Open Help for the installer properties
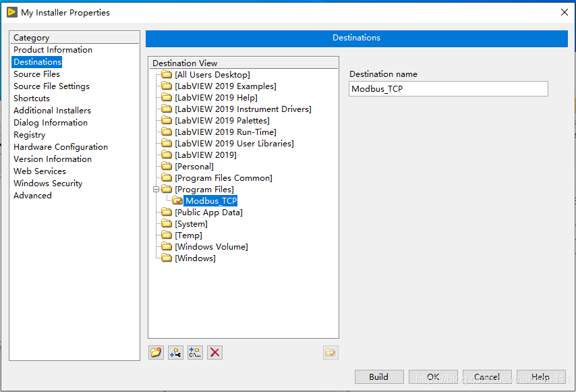Screen dimensions: 576x392 (540, 377)
